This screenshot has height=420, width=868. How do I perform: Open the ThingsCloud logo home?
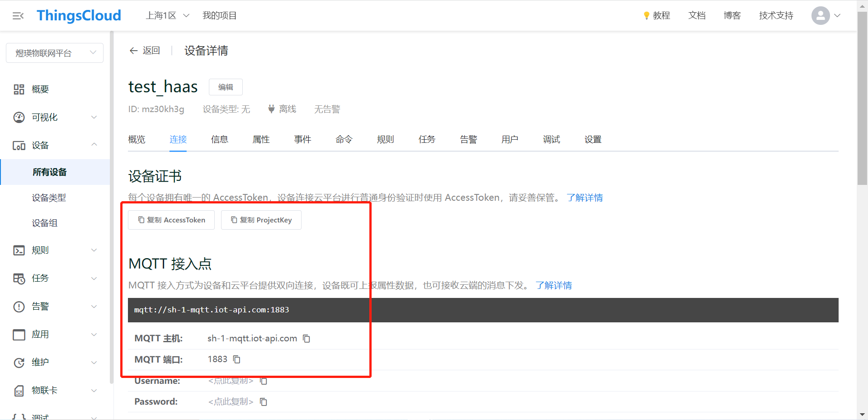tap(79, 16)
